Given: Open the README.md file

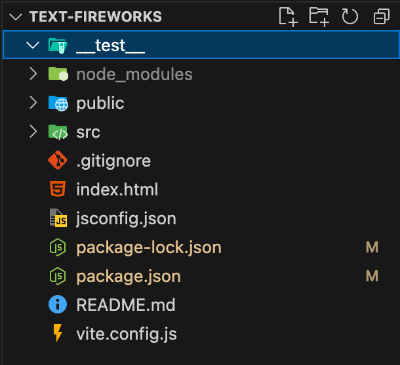Looking at the screenshot, I should (x=126, y=305).
